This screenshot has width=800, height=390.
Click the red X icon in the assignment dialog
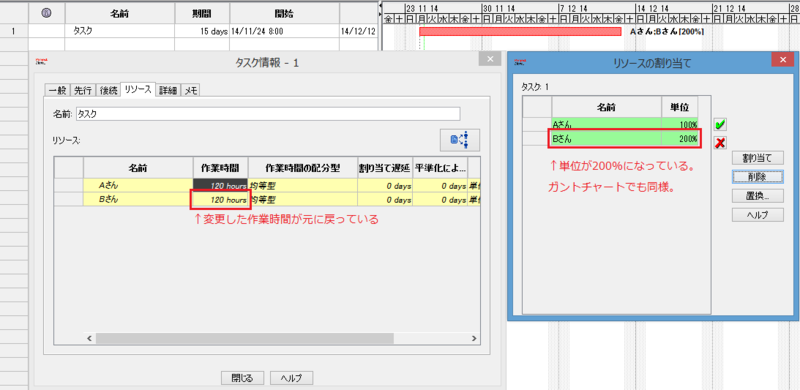coord(720,142)
